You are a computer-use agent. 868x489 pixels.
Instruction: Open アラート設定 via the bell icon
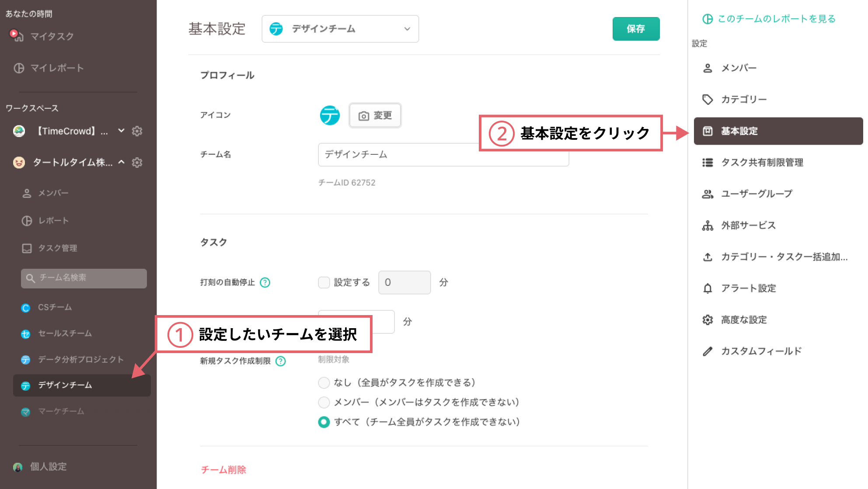coord(749,288)
